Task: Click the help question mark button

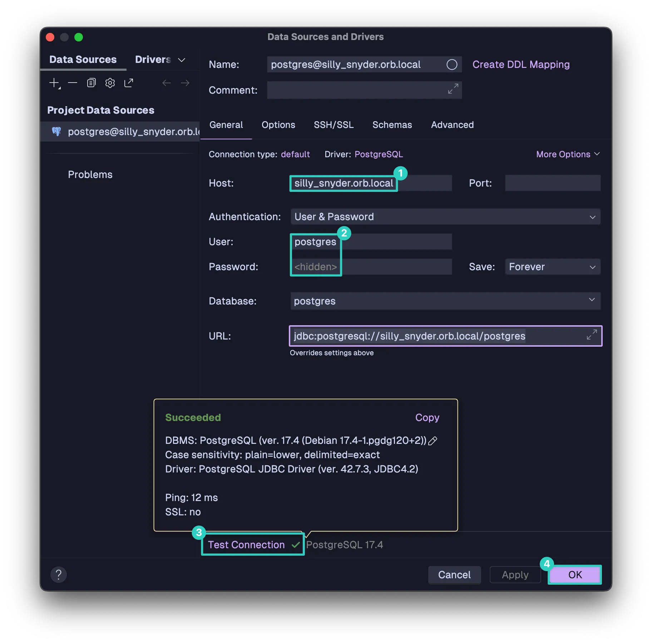Action: click(59, 575)
